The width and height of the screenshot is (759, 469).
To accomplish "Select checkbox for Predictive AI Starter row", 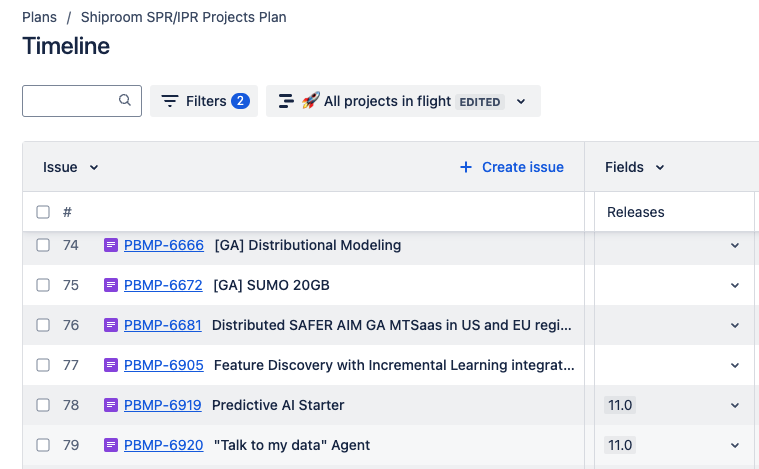I will (43, 405).
